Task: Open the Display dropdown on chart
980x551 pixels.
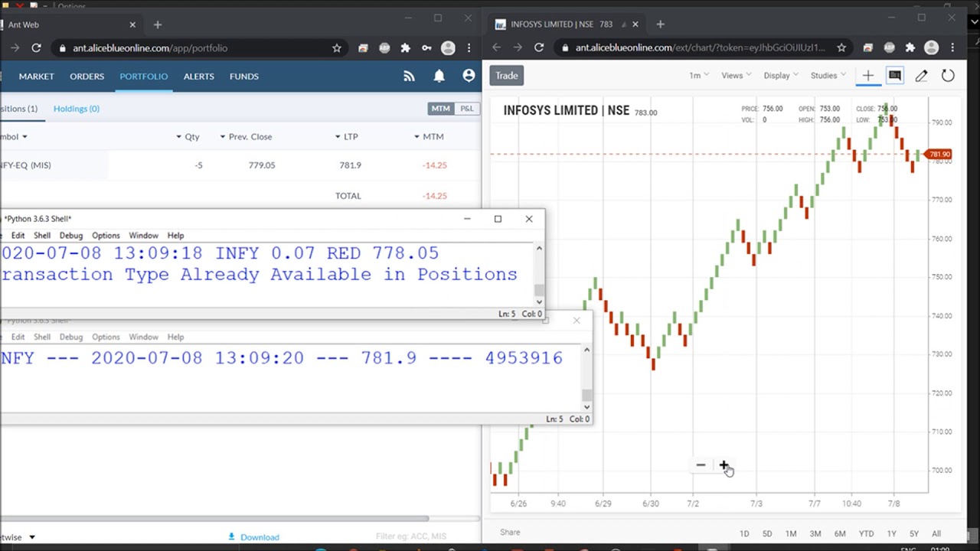Action: (781, 75)
